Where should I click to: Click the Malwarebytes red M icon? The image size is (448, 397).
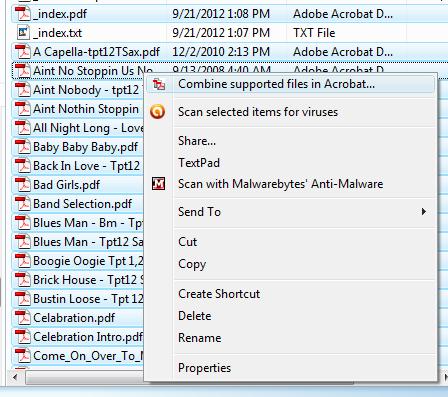(x=158, y=184)
